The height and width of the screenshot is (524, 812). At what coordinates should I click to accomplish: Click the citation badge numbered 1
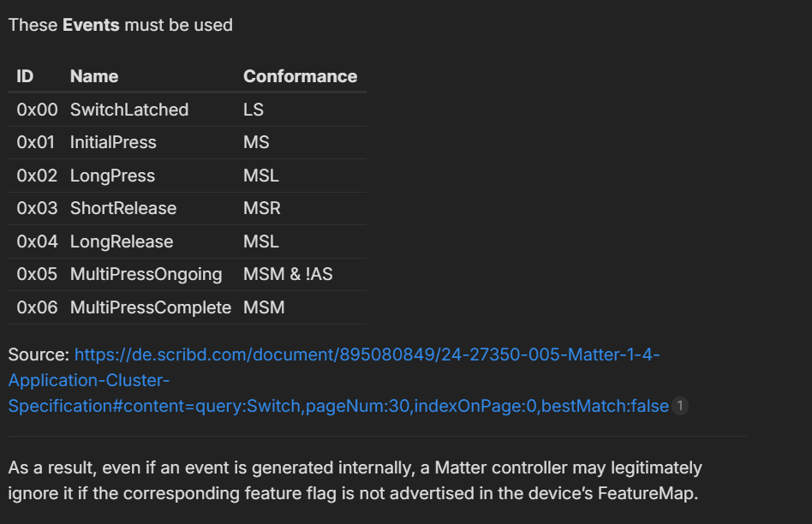click(680, 406)
